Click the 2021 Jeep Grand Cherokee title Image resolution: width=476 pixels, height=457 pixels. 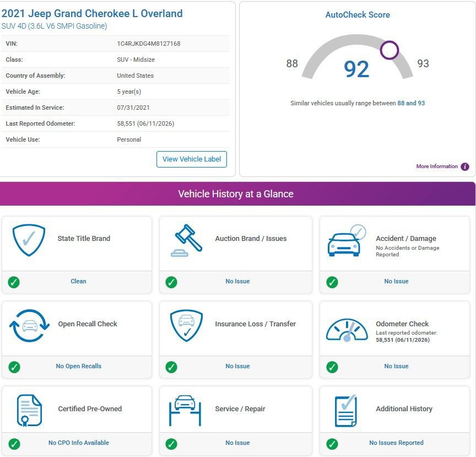(92, 14)
